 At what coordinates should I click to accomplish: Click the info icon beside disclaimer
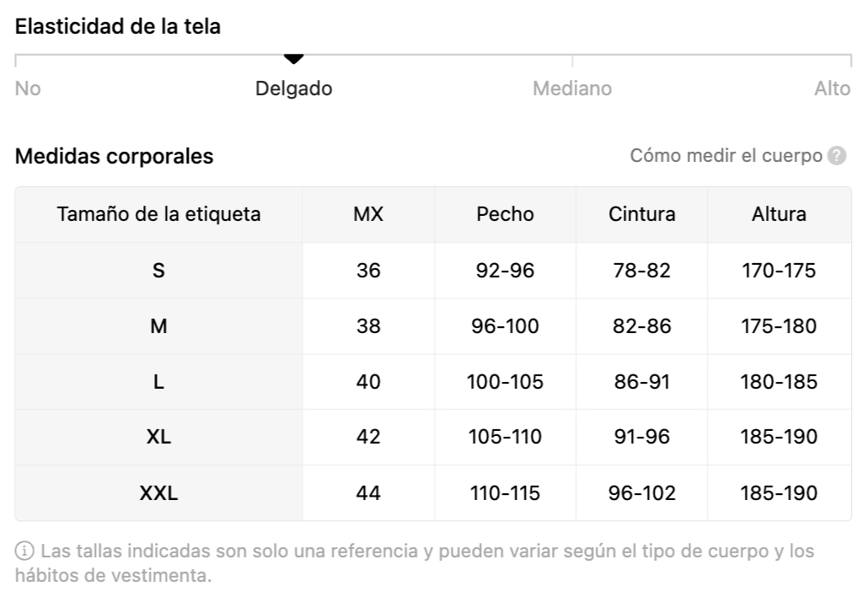click(25, 551)
